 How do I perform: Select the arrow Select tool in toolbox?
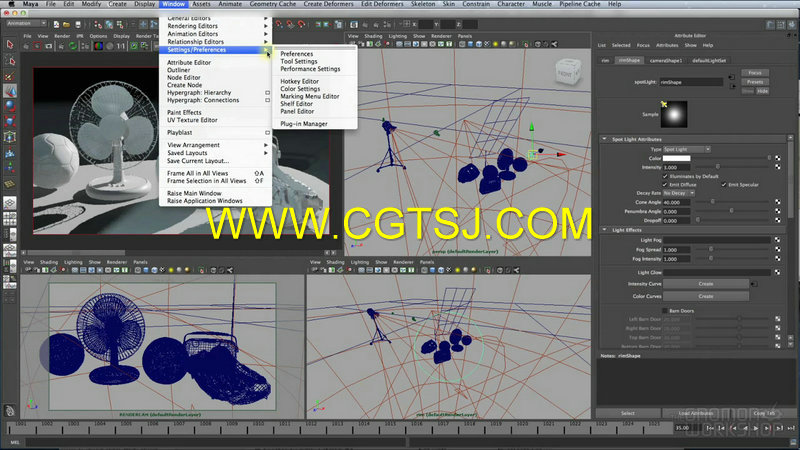[x=10, y=45]
